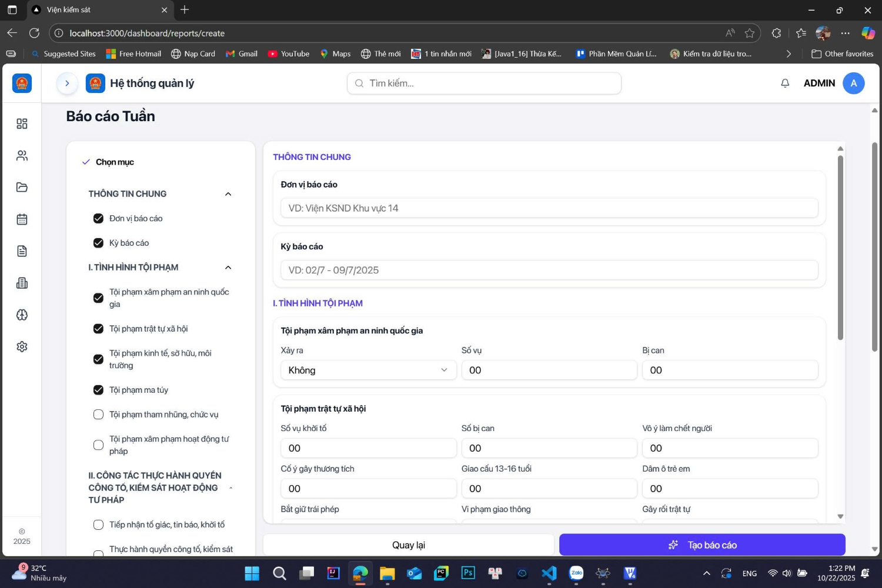Click the folder icon in sidebar
Viewport: 882px width, 588px height.
[x=22, y=188]
